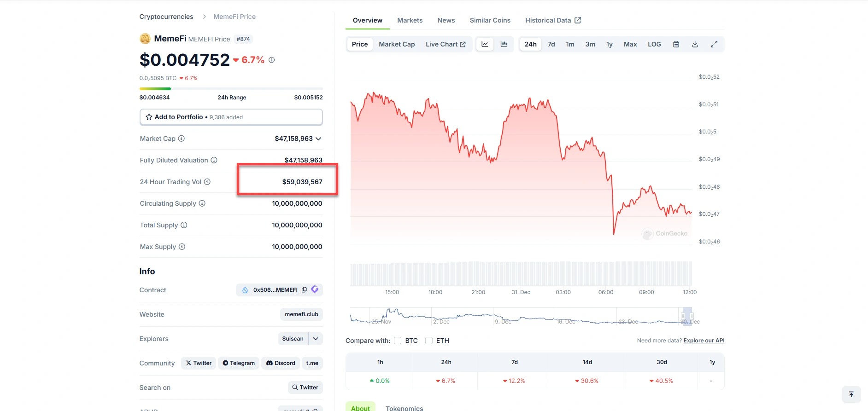Open the Similar Coins tab
This screenshot has height=411, width=868.
[490, 20]
